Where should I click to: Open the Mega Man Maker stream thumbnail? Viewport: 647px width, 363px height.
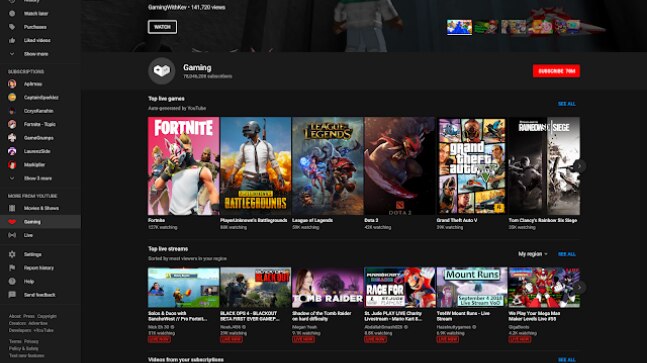point(544,288)
